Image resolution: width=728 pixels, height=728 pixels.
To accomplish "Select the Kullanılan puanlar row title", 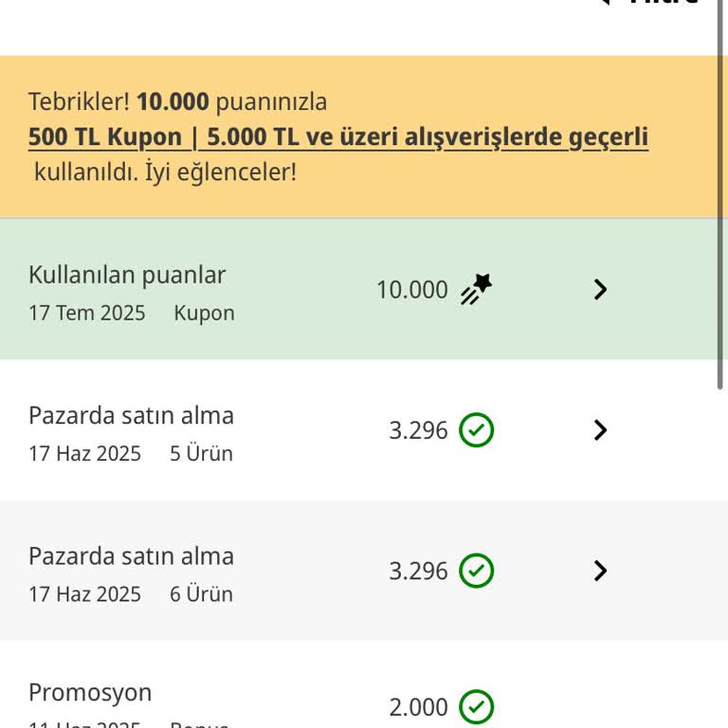I will pyautogui.click(x=127, y=275).
